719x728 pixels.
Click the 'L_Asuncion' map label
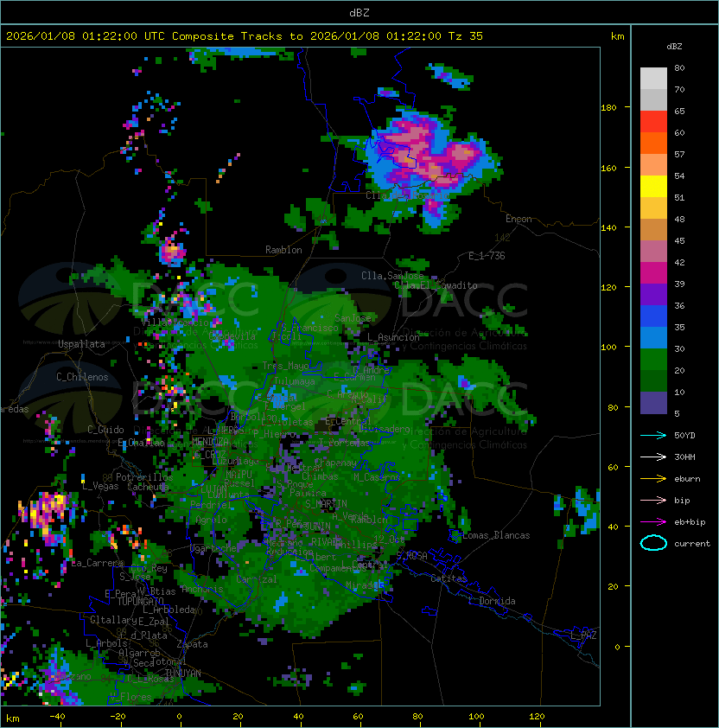pyautogui.click(x=393, y=337)
